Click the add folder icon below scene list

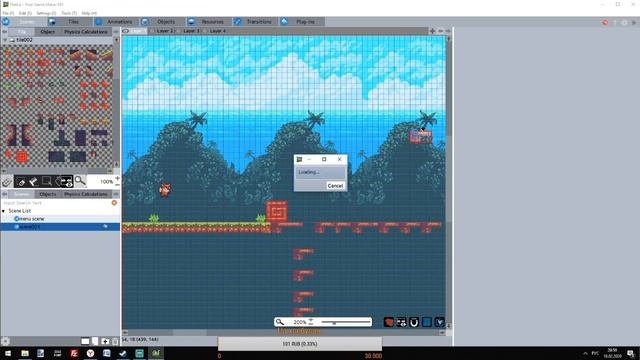point(105,341)
